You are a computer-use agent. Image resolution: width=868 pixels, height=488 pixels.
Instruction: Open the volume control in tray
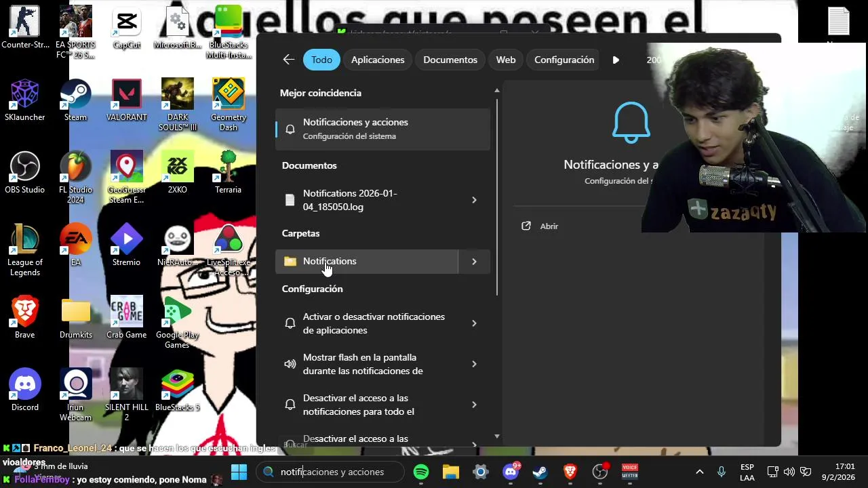pyautogui.click(x=789, y=472)
